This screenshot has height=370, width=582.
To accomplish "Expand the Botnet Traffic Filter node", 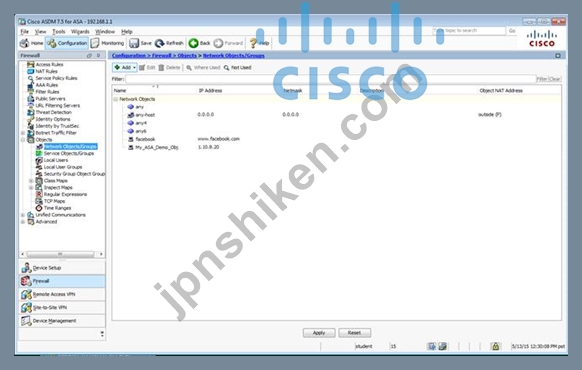I will pos(23,133).
